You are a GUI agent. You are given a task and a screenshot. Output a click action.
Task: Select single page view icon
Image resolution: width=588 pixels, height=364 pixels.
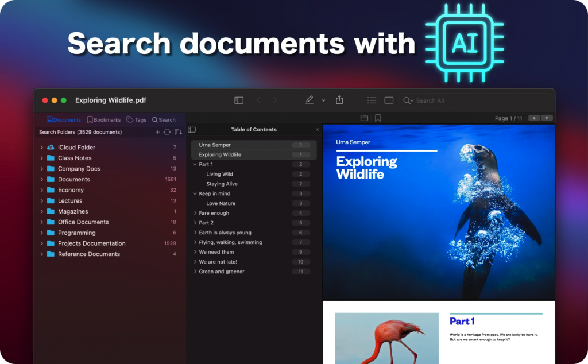[389, 100]
